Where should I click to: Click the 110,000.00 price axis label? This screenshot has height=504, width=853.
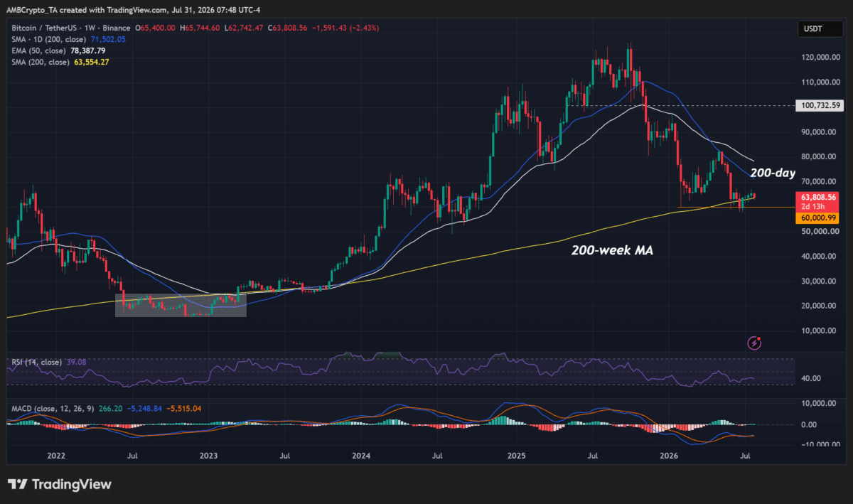[820, 82]
